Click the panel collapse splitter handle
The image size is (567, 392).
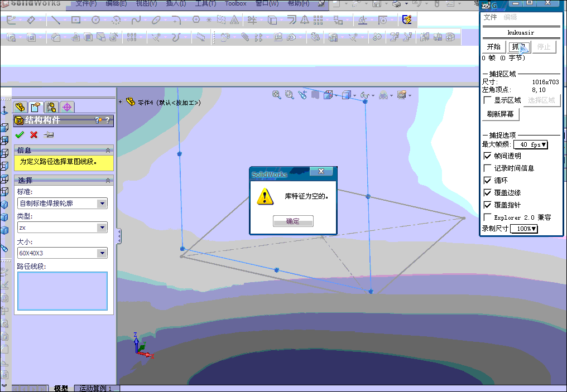[x=119, y=236]
